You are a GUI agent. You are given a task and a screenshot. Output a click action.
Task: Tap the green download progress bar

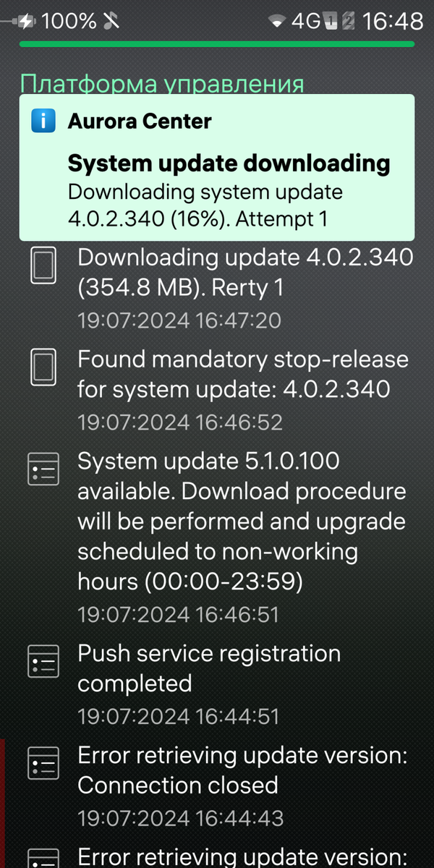click(x=217, y=44)
